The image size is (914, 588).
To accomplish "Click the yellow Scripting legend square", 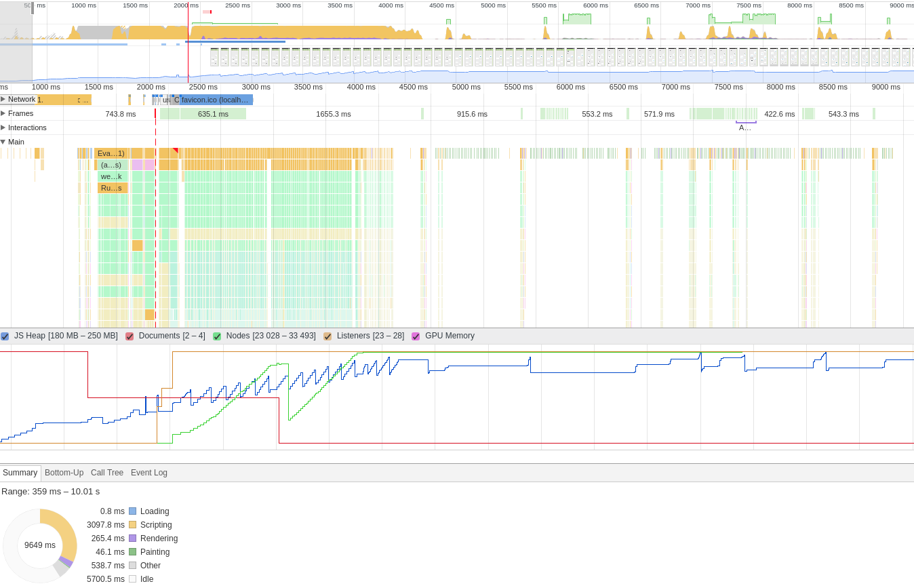I will pyautogui.click(x=131, y=524).
